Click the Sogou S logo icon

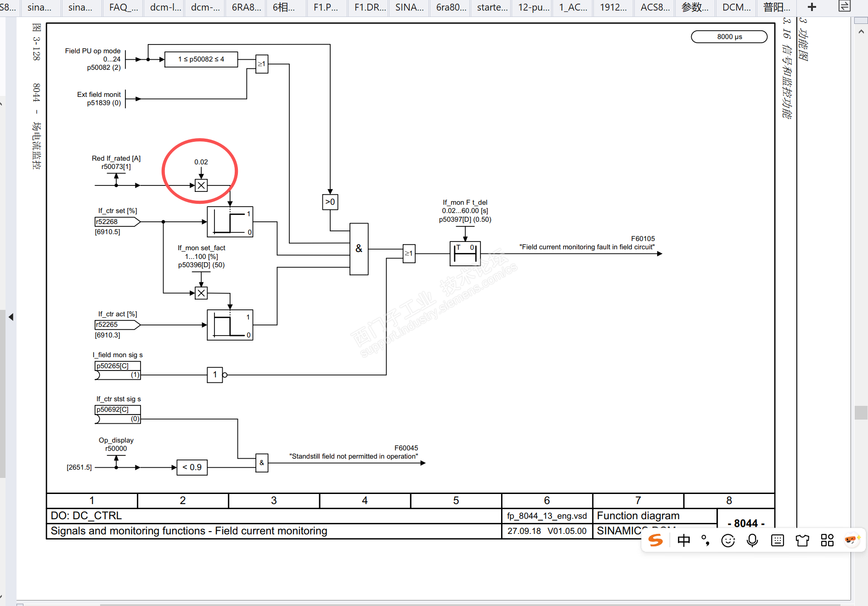tap(656, 540)
